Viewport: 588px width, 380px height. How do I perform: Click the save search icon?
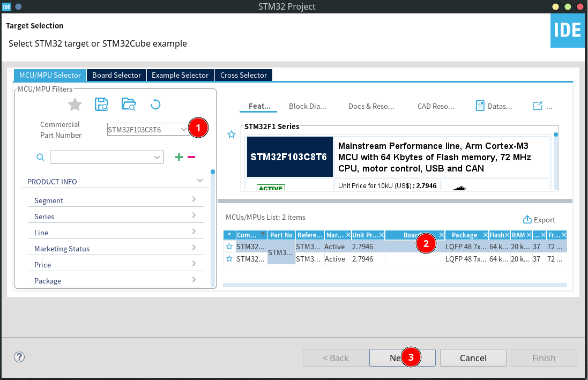[102, 105]
